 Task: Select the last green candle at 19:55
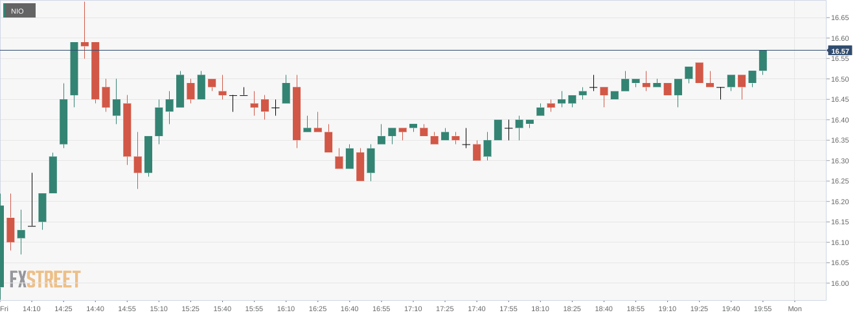[x=763, y=60]
